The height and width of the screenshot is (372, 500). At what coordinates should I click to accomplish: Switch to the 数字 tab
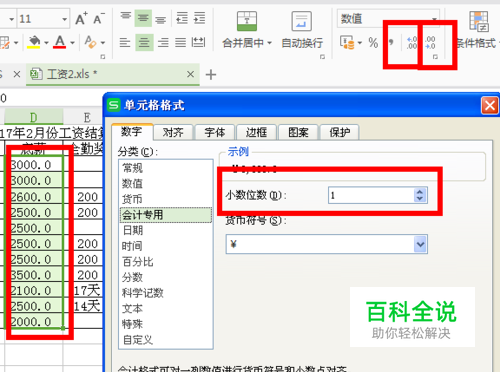point(132,132)
